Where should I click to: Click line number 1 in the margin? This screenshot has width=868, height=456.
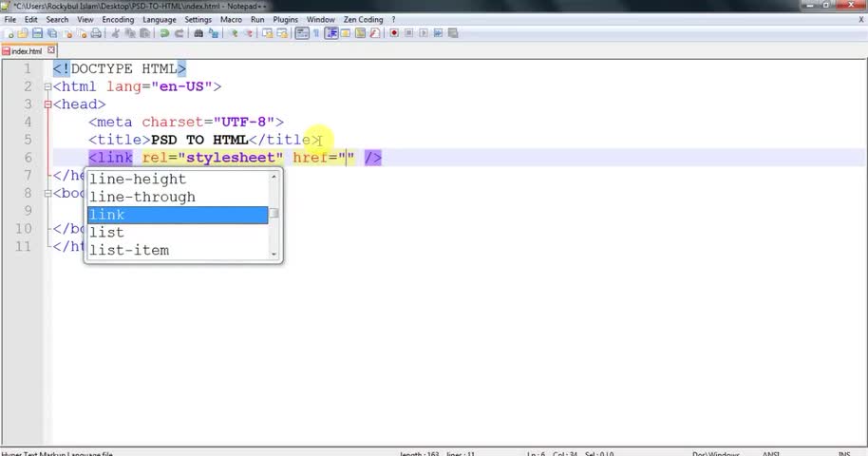(28, 69)
